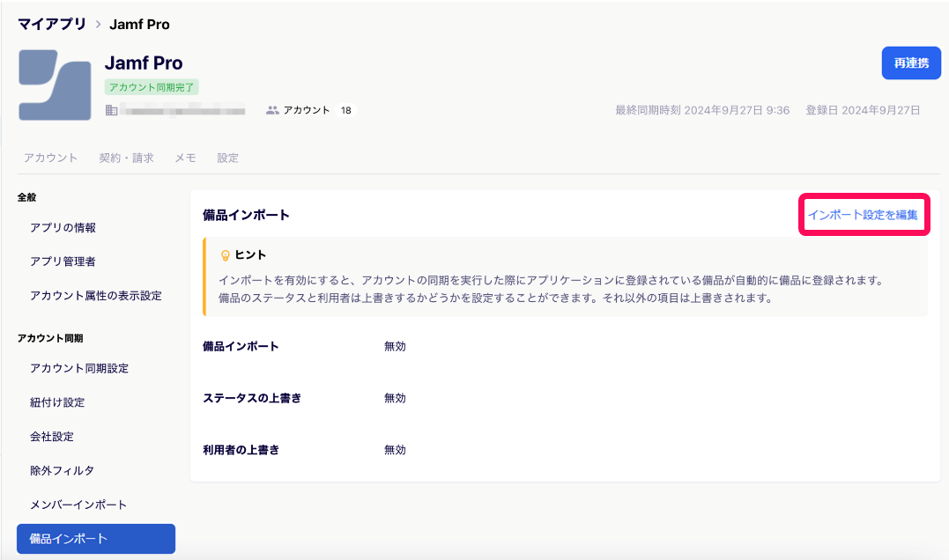Click the breadcrumb chevron after マイアプリ

(x=98, y=25)
